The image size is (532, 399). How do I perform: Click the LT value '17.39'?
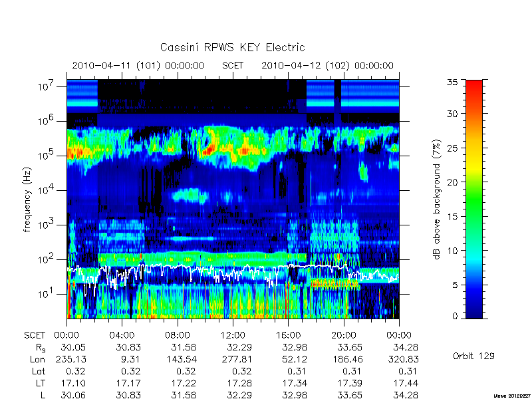350,384
